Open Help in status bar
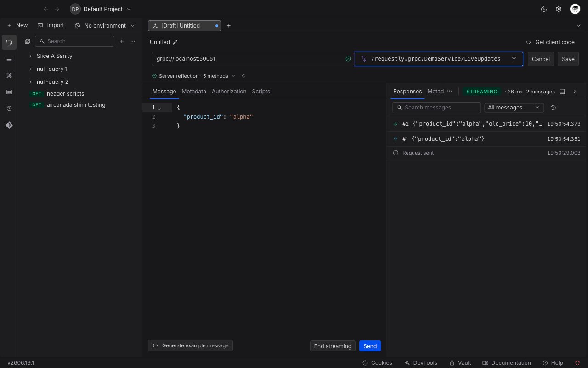The height and width of the screenshot is (368, 588). [x=553, y=363]
